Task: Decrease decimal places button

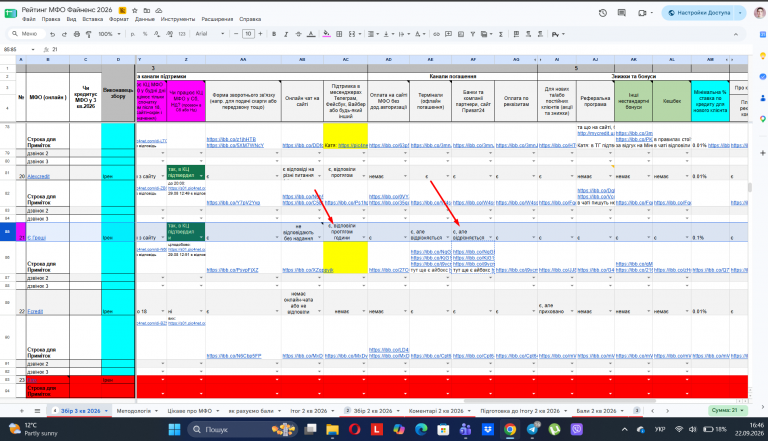Action: click(157, 34)
